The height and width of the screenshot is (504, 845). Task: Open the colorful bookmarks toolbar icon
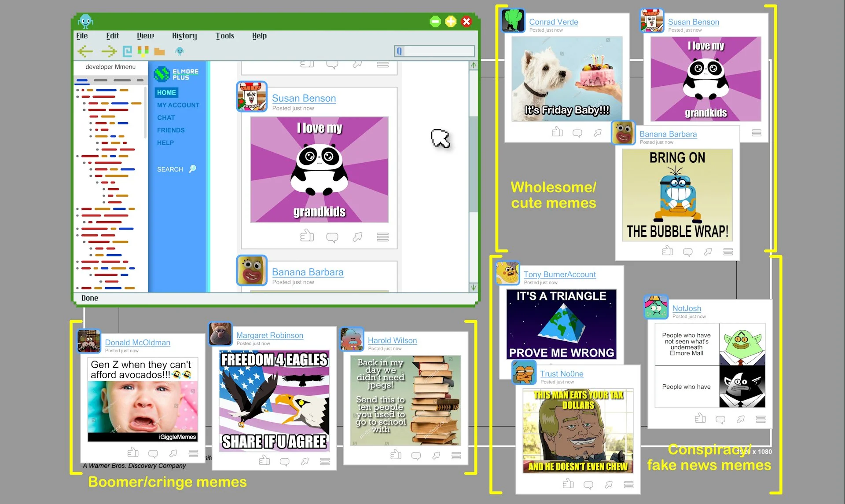143,51
